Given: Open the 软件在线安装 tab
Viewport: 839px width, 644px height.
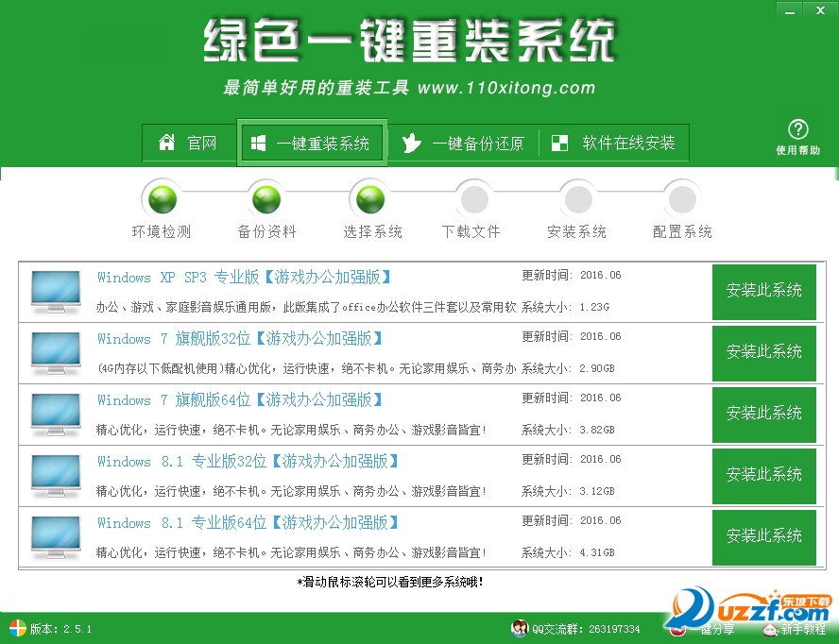Looking at the screenshot, I should click(x=614, y=143).
